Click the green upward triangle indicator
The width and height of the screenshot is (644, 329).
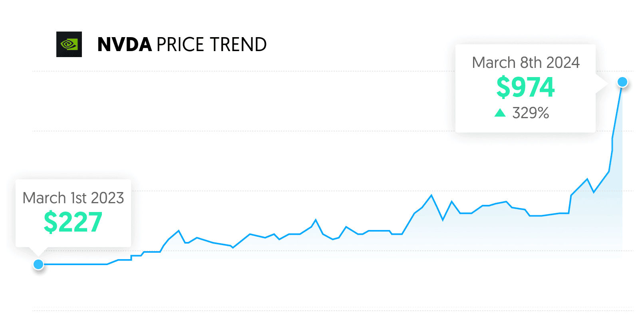[500, 113]
